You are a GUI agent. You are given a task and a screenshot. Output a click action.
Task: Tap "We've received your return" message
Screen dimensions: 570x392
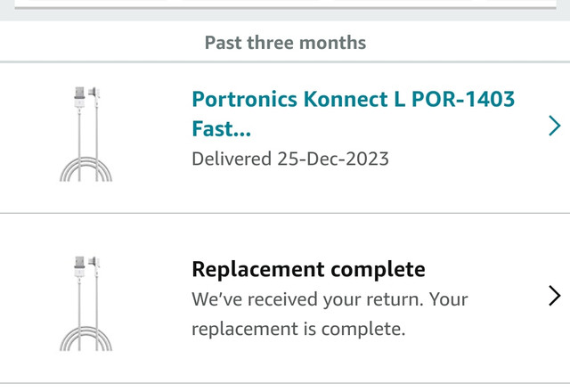click(x=330, y=299)
